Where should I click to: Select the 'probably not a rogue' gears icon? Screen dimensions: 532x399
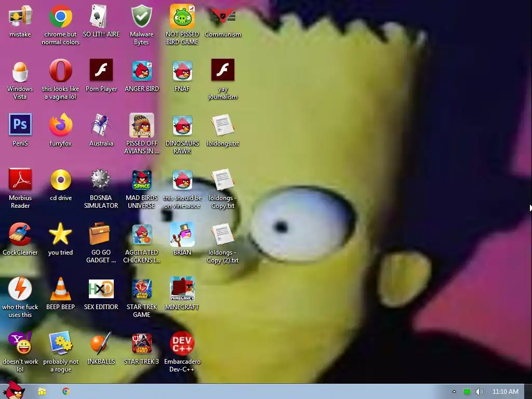tap(60, 343)
